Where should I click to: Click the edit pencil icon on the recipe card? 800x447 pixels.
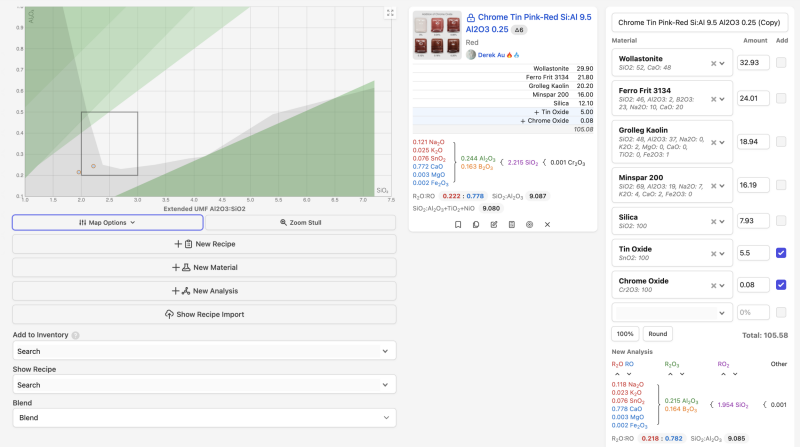tap(493, 225)
